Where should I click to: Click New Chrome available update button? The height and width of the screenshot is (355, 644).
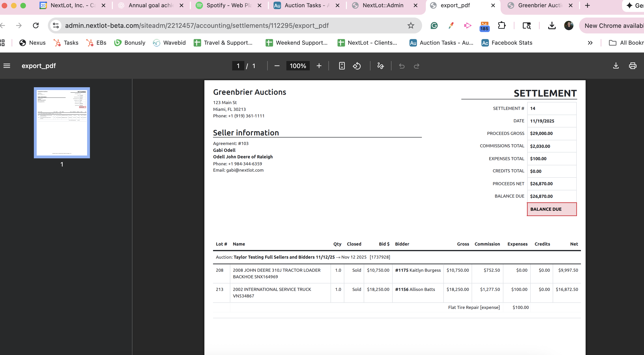(612, 25)
